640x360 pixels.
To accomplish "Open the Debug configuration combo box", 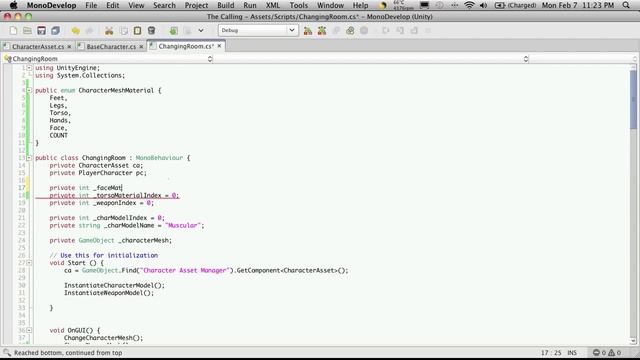I will tap(258, 30).
